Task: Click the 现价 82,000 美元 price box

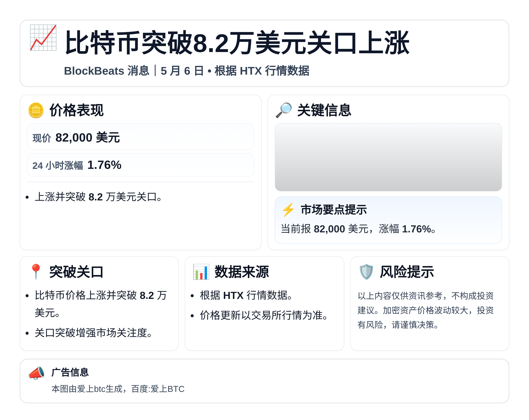Action: click(140, 137)
